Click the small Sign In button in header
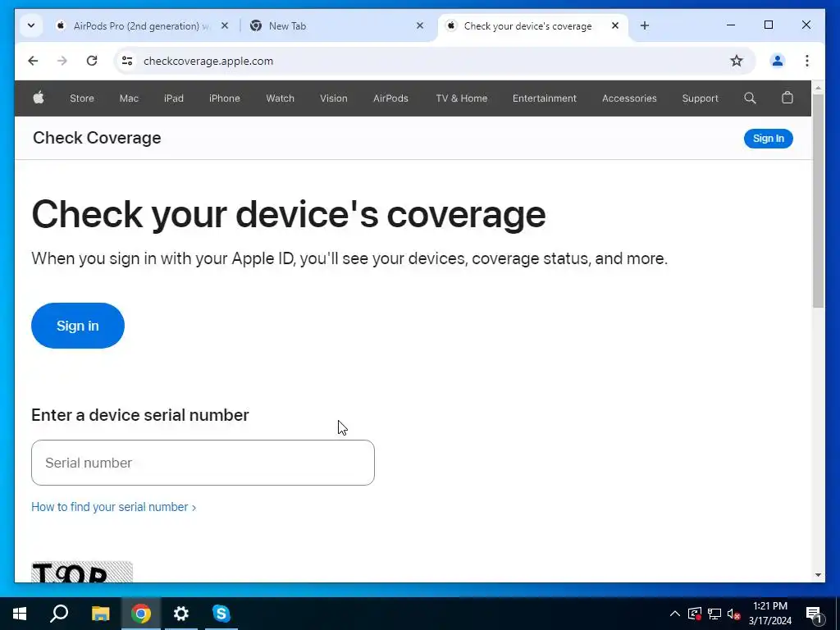Viewport: 840px width, 630px height. 768,138
